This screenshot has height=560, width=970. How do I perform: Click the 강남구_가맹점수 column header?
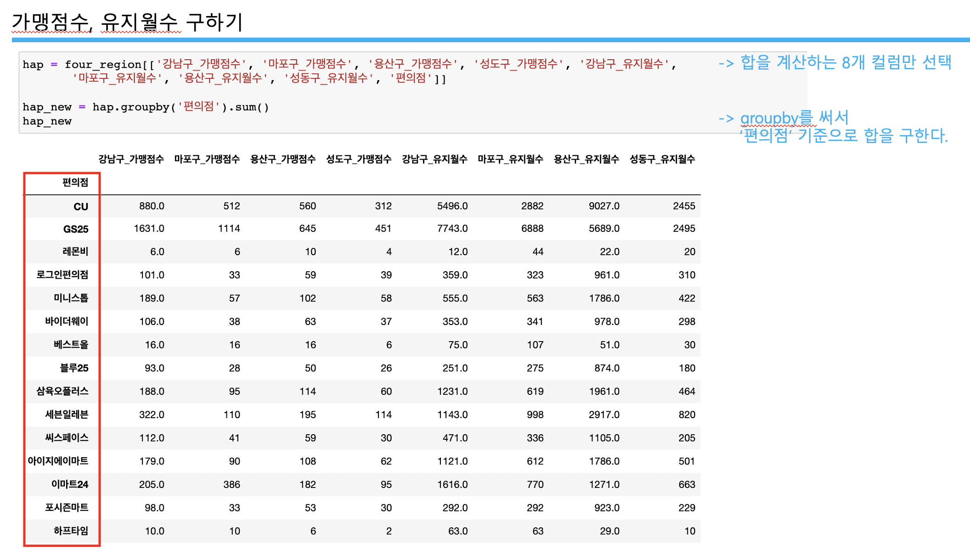click(x=131, y=159)
